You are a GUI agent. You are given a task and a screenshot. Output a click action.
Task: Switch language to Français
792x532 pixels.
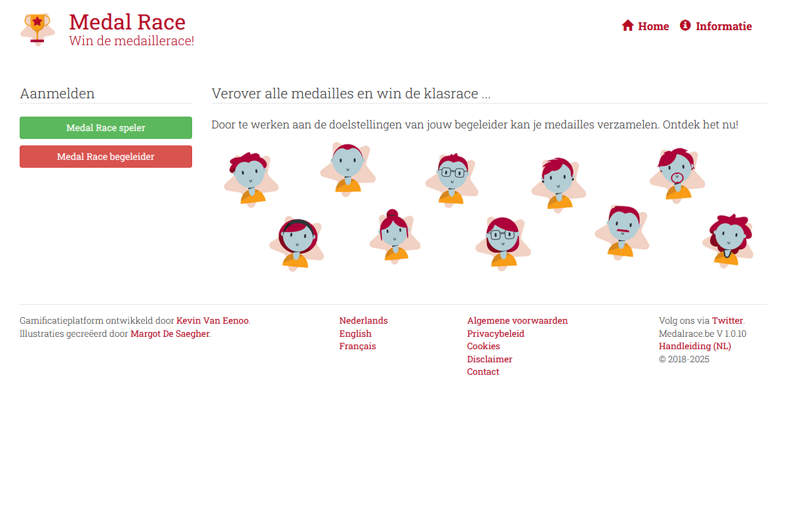tap(357, 347)
